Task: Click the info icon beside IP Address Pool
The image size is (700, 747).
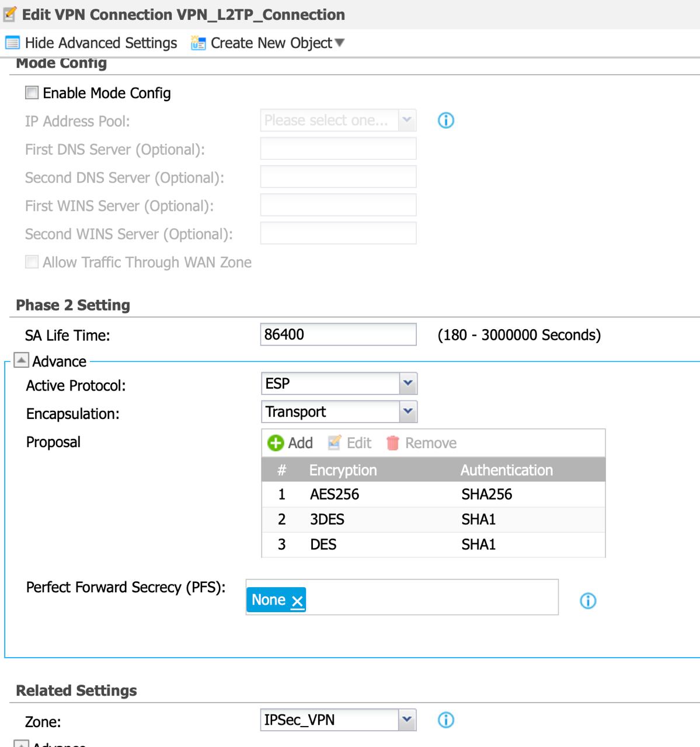Action: tap(446, 121)
